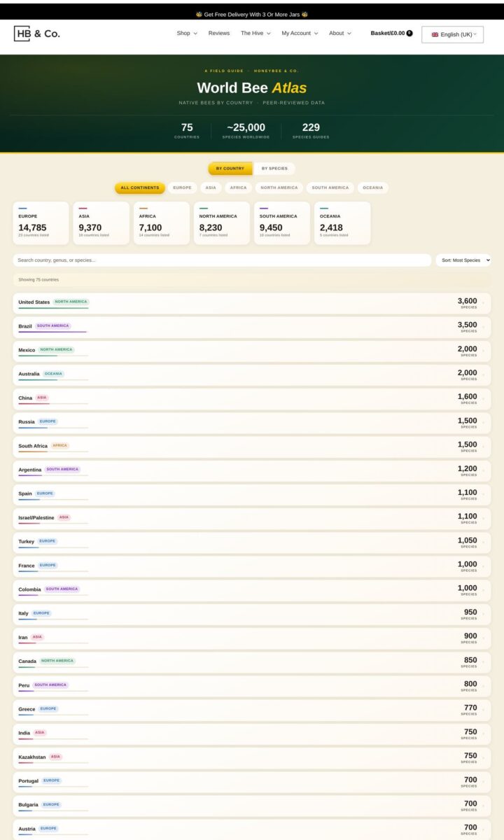Expand the Mexico row

pos(252,351)
